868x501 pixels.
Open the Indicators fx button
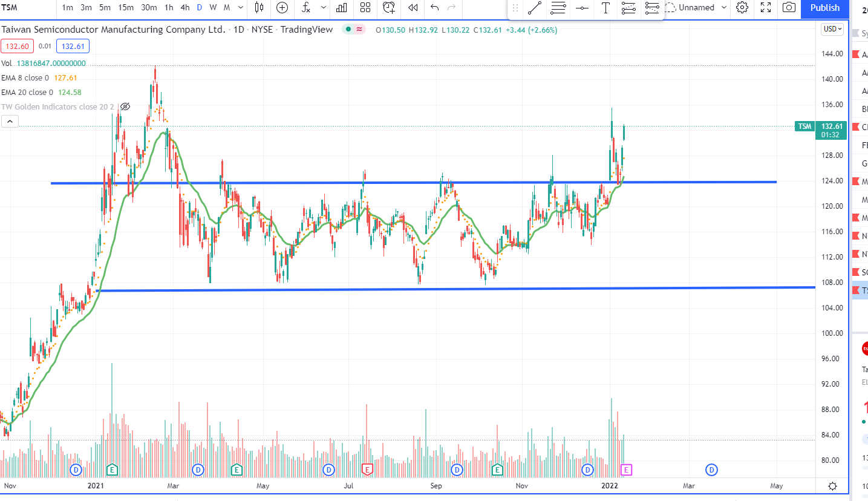307,8
